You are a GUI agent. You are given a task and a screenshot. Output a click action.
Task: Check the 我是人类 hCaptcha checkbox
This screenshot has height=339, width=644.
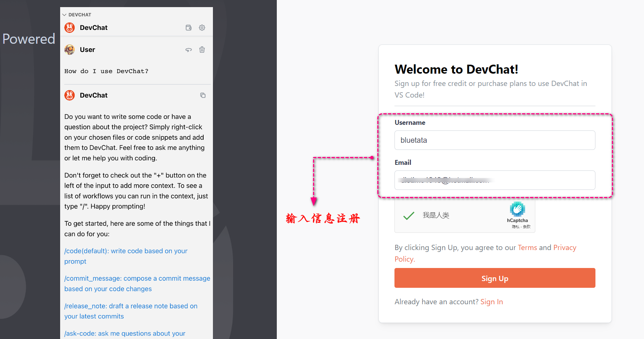409,215
